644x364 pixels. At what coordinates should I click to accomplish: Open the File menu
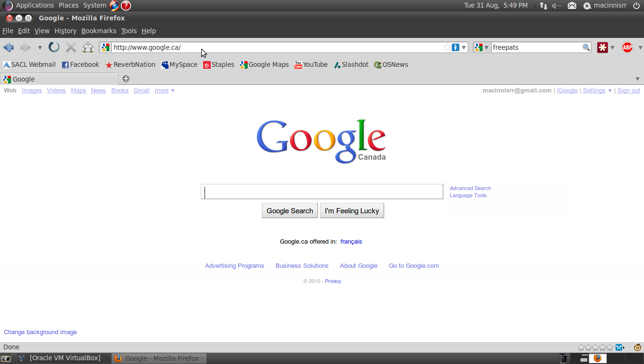tap(8, 31)
